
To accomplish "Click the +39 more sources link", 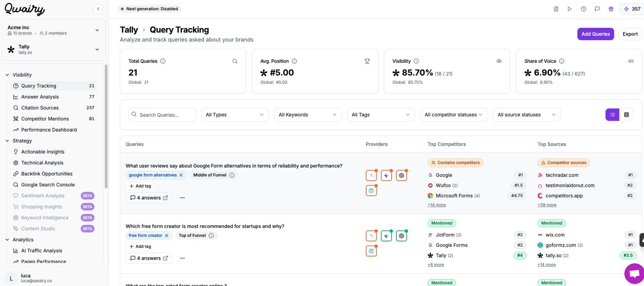I will (x=547, y=205).
